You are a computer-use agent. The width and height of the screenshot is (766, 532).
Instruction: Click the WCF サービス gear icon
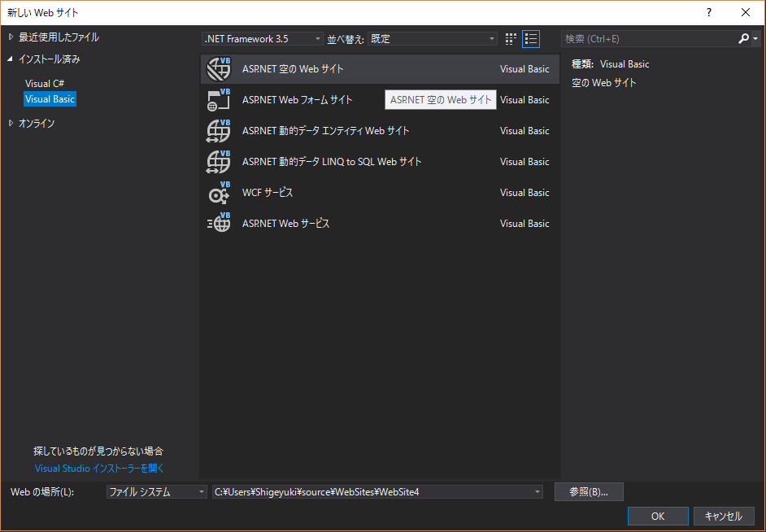[219, 193]
